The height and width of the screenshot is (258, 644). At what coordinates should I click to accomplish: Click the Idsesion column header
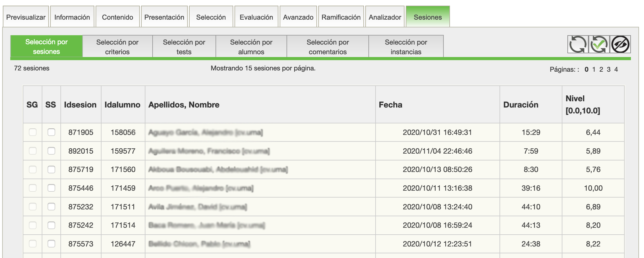point(80,105)
